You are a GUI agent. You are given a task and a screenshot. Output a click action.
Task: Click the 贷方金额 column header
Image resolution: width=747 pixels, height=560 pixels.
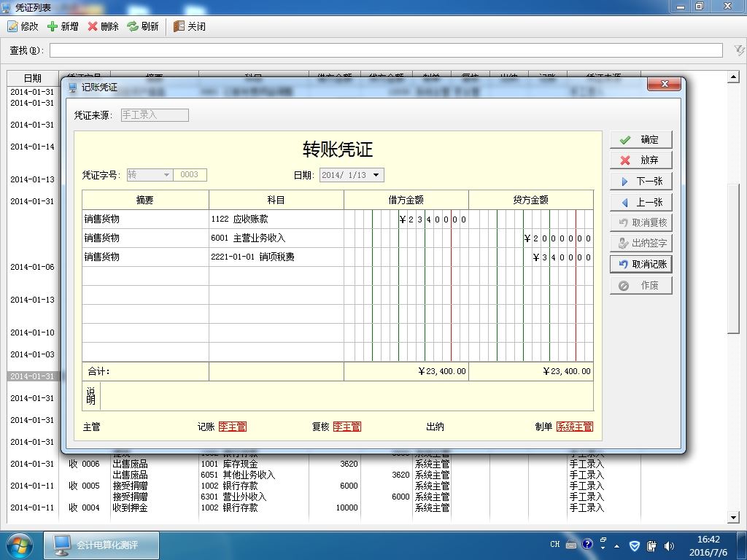[531, 200]
